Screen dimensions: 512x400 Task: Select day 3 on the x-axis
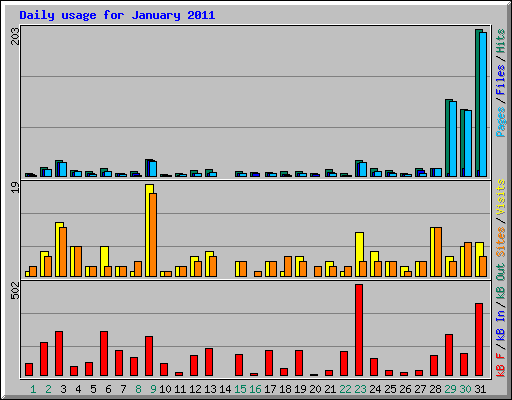click(x=63, y=389)
